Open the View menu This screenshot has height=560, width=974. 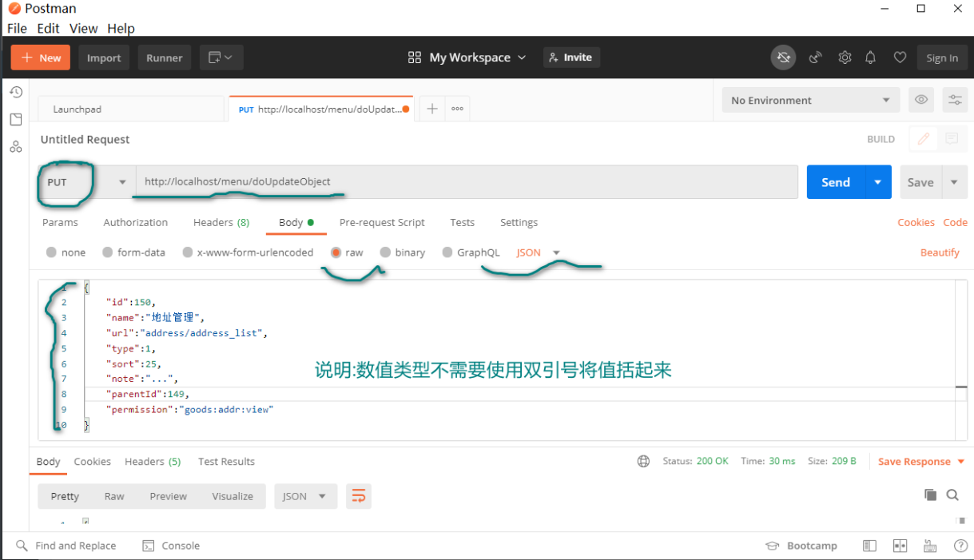(x=83, y=29)
